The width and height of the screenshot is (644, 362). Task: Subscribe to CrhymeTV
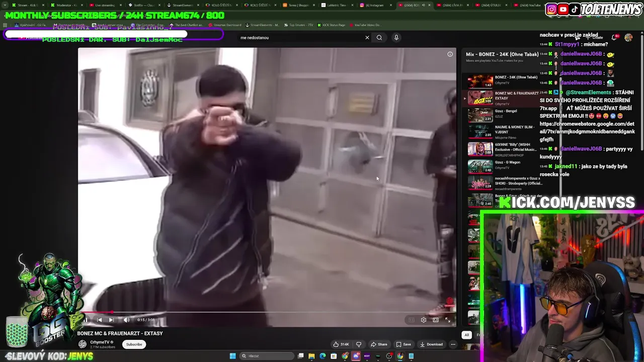(134, 344)
